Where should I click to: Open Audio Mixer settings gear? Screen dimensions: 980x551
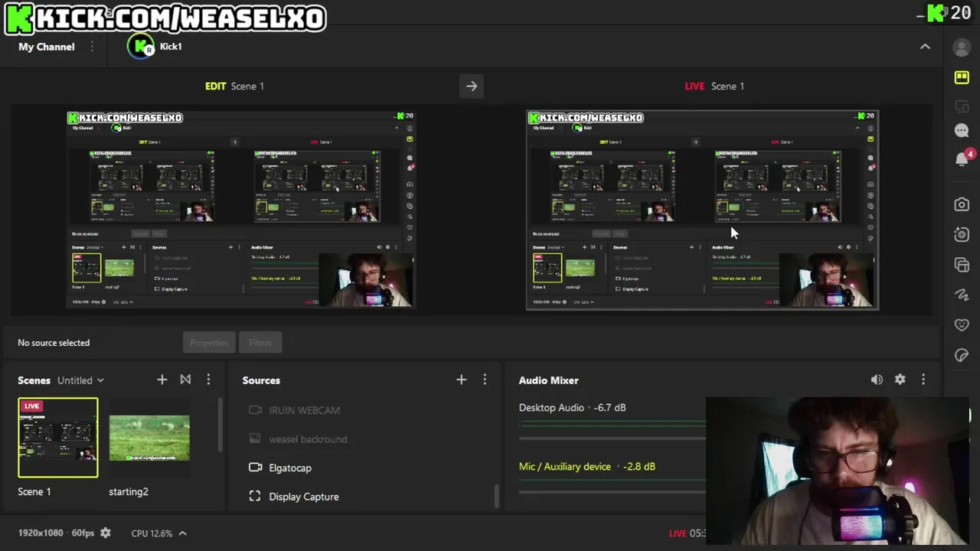[x=900, y=380]
